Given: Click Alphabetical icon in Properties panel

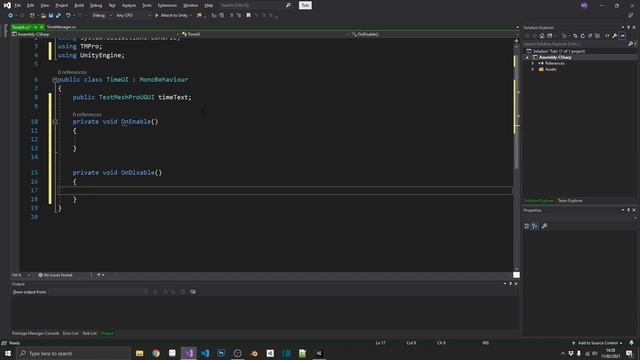Looking at the screenshot, I should (535, 226).
